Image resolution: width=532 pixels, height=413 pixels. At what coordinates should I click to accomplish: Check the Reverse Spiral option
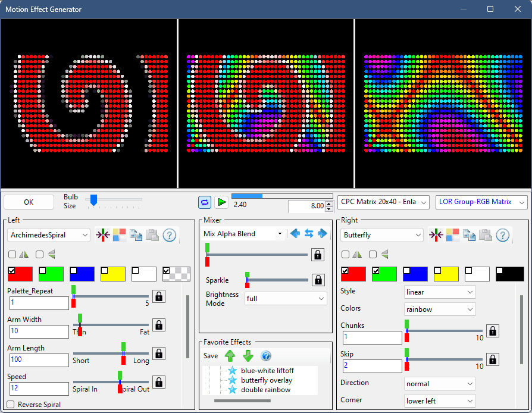pos(11,405)
